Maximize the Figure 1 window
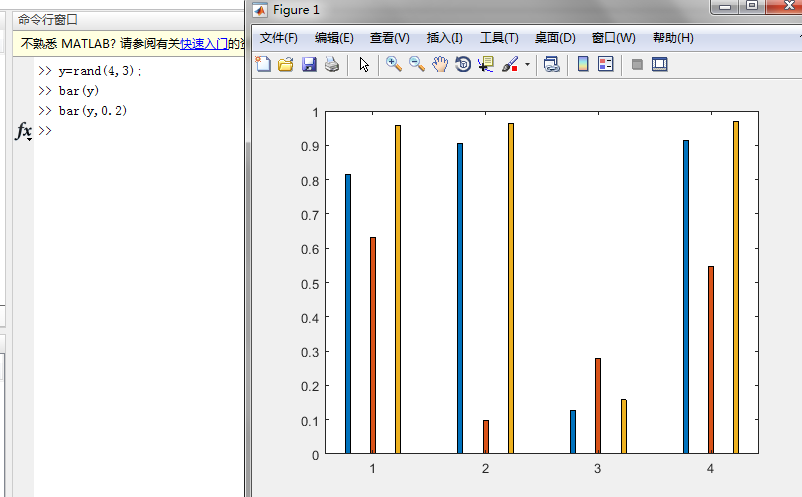802x497 pixels. (x=752, y=6)
